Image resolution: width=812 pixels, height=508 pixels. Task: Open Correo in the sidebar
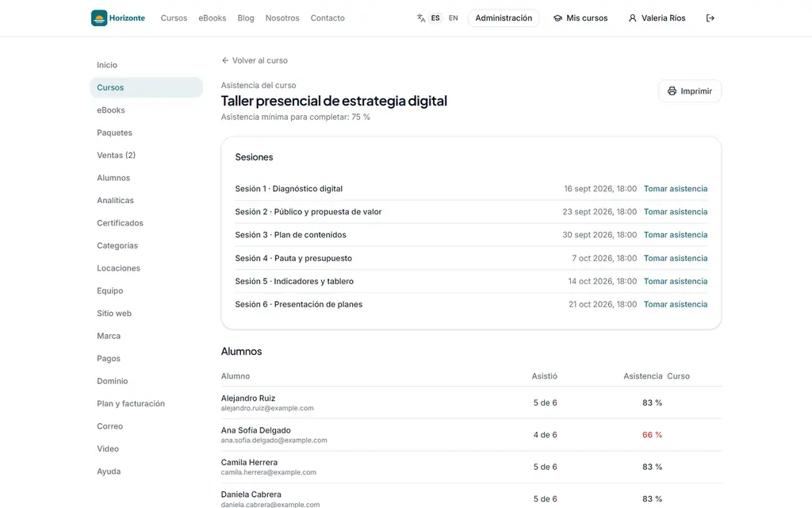[x=146, y=426]
